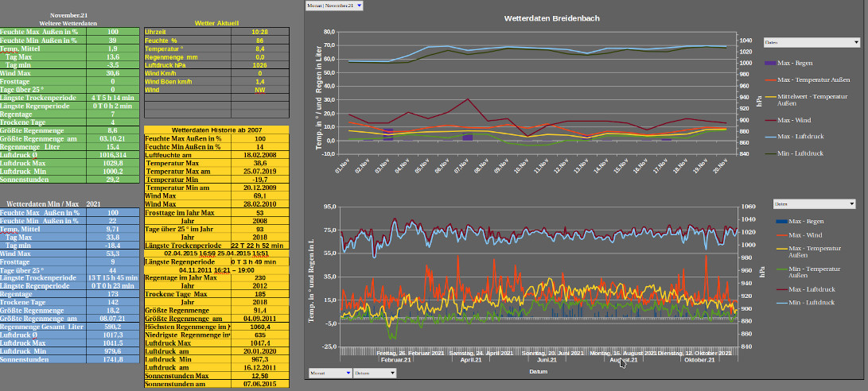This screenshot has height=391, width=868.
Task: Select the Regentage im Jahr Max value 230
Action: [x=259, y=277]
